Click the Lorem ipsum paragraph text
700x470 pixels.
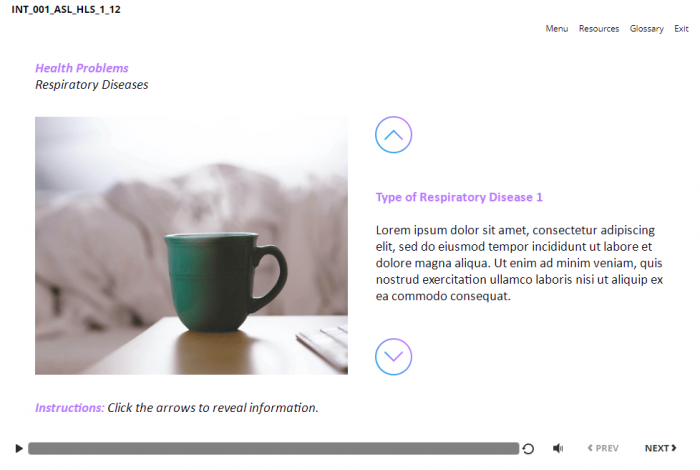point(519,263)
